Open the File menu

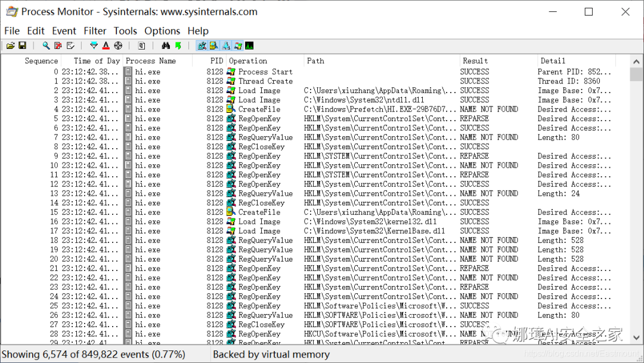12,31
